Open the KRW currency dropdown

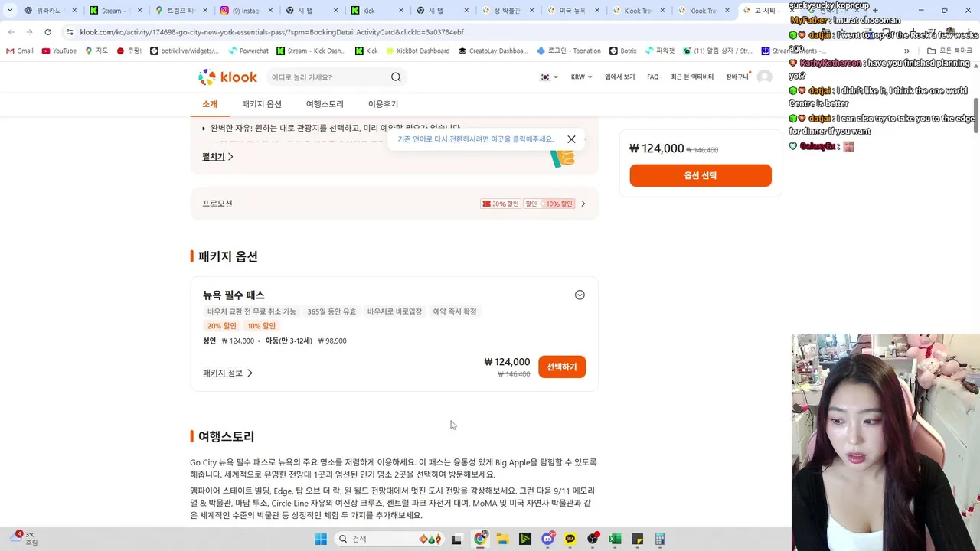coord(581,77)
